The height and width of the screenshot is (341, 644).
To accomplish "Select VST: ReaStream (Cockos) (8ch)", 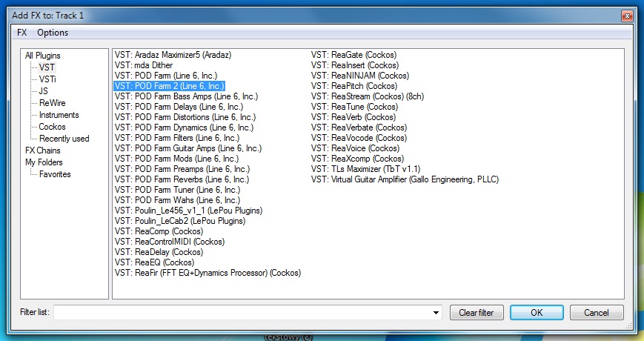I will point(368,96).
